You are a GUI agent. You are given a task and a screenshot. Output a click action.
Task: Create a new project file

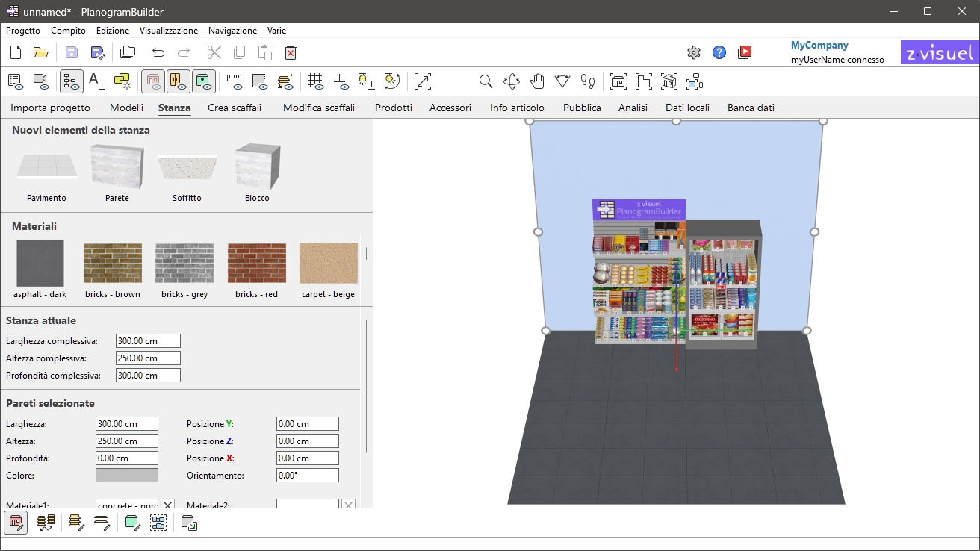[16, 52]
